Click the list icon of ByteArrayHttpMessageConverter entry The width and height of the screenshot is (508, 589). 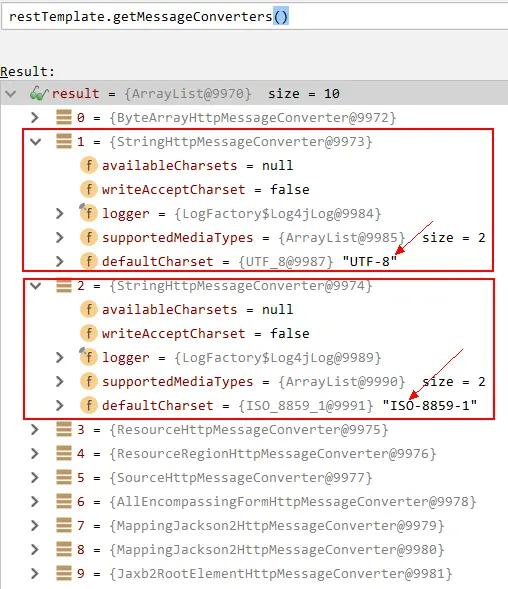point(64,117)
